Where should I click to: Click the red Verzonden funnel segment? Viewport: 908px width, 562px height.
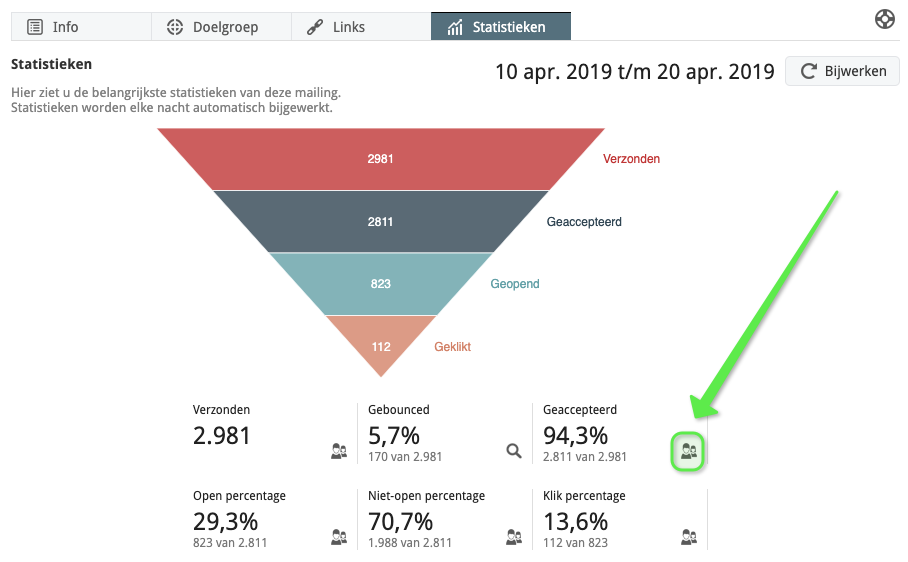(x=381, y=159)
